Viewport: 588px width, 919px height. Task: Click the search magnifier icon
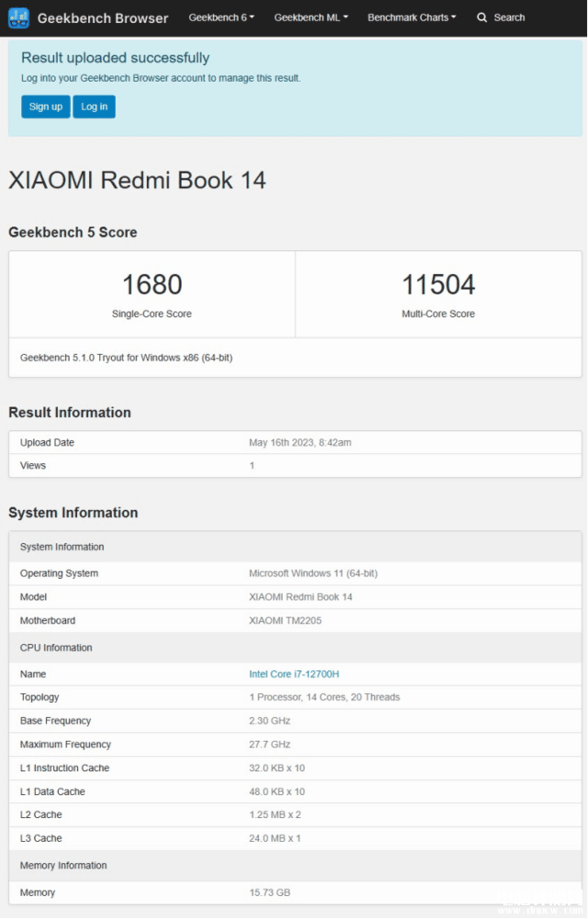[x=482, y=17]
